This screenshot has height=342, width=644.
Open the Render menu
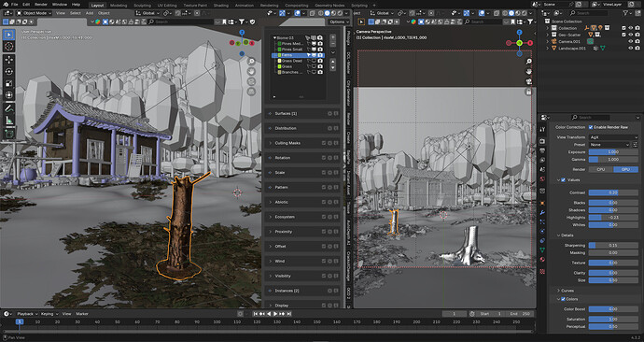[41, 5]
